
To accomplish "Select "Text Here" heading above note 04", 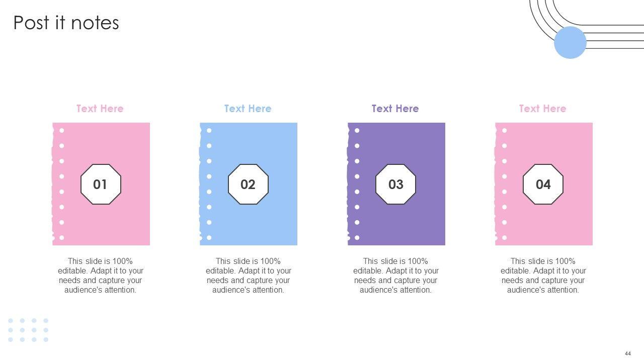I will 542,109.
